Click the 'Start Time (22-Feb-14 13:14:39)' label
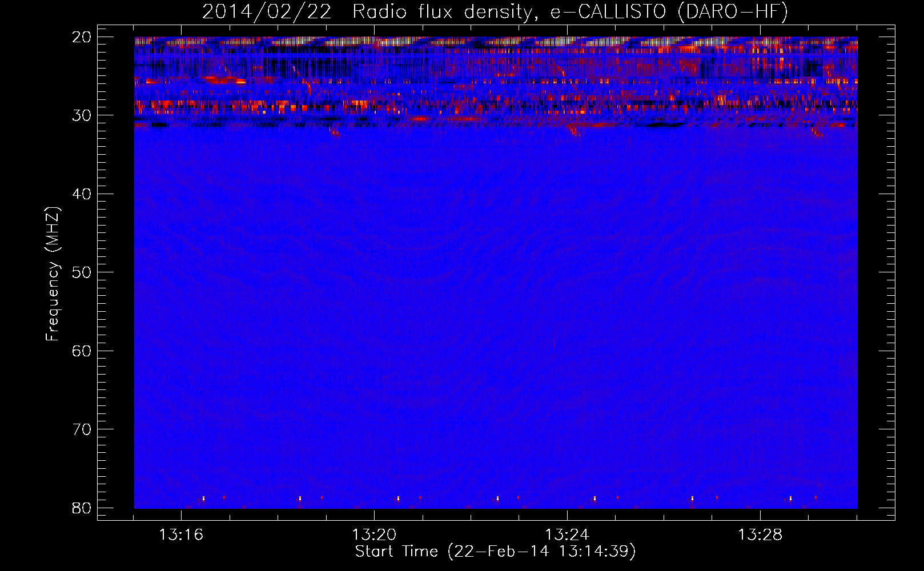This screenshot has width=924, height=571. pos(495,552)
